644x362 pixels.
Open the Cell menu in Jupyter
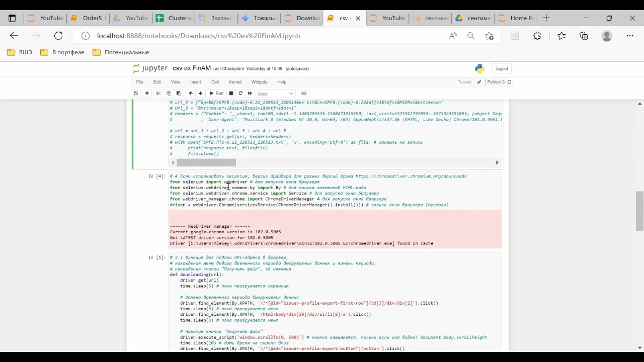[x=215, y=82]
